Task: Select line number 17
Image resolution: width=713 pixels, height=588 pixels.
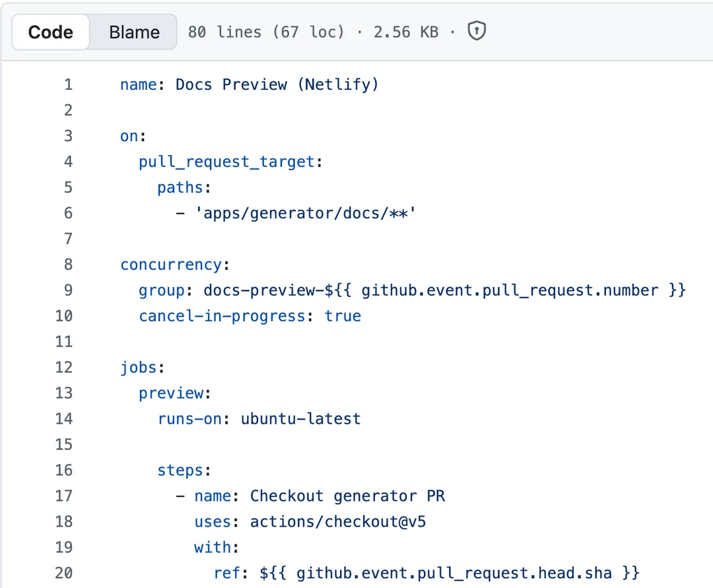Action: (x=63, y=496)
